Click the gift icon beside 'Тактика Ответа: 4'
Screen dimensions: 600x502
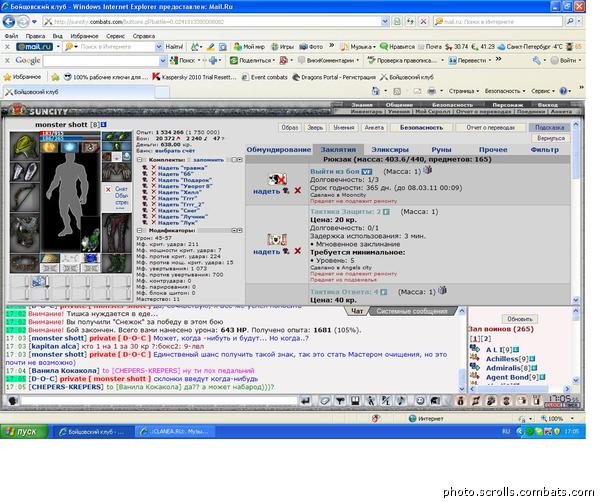click(x=442, y=290)
